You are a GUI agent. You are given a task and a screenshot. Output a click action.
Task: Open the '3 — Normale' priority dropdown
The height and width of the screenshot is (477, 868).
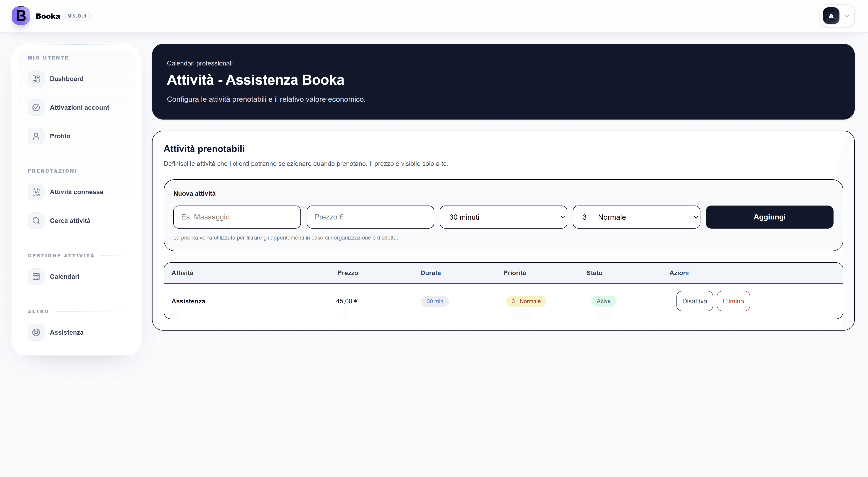(636, 217)
